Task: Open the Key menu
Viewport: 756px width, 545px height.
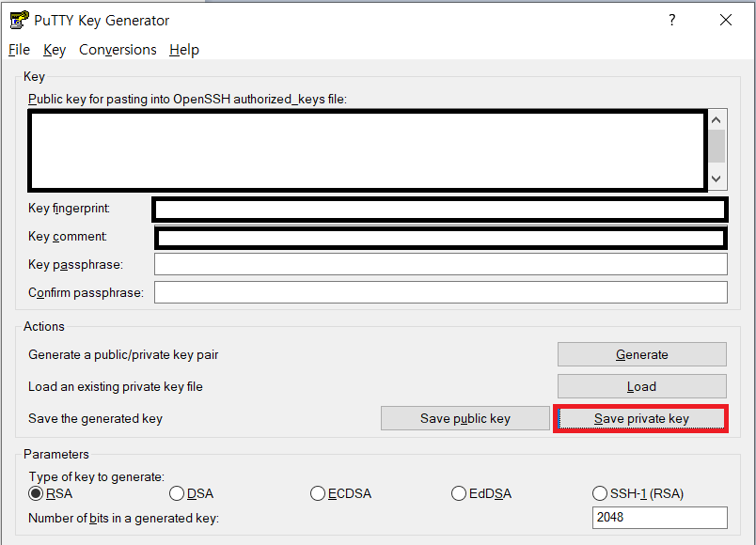Action: pyautogui.click(x=54, y=50)
